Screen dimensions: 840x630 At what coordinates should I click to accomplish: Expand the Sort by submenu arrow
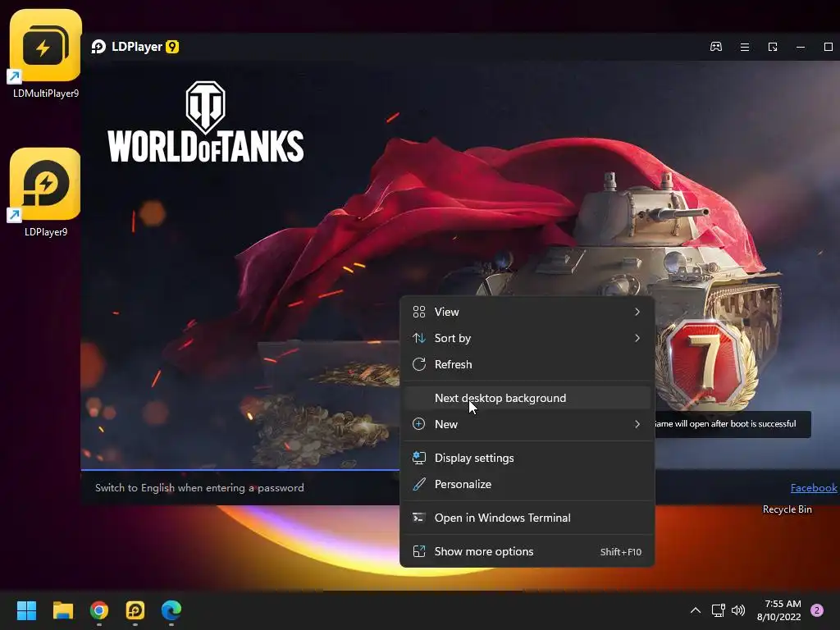[637, 338]
